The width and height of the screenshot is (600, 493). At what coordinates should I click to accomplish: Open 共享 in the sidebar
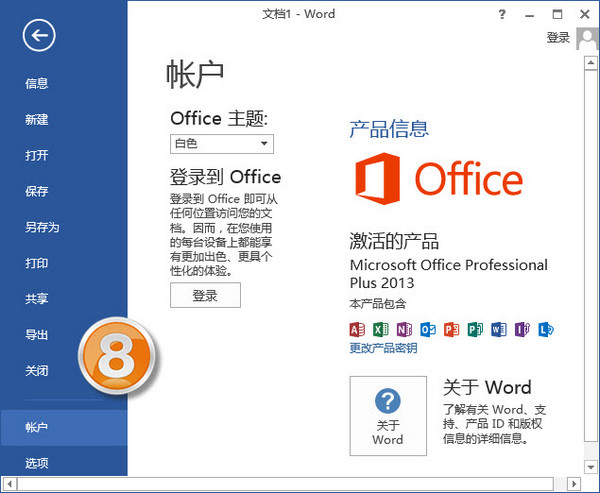click(37, 299)
